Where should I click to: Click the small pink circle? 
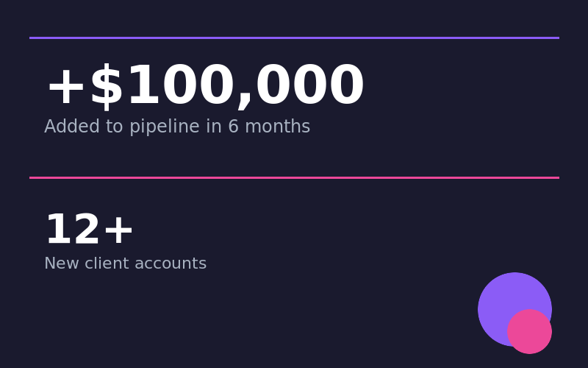pos(530,332)
